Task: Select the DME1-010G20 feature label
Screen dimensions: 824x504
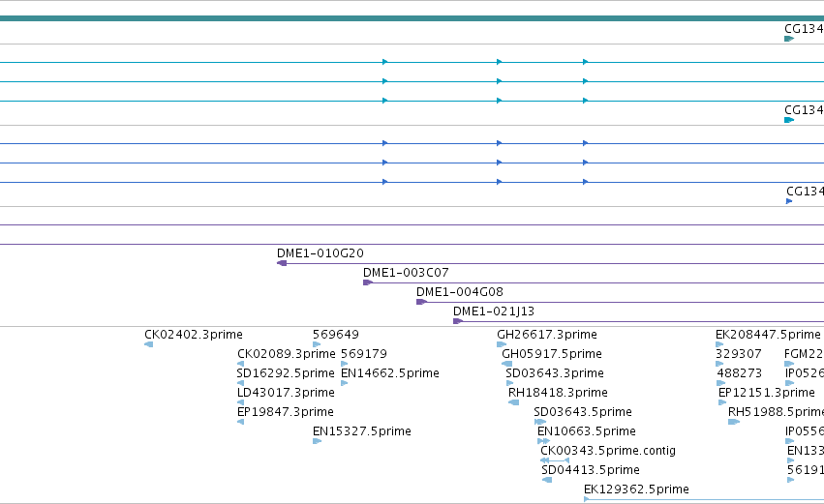Action: [x=320, y=253]
